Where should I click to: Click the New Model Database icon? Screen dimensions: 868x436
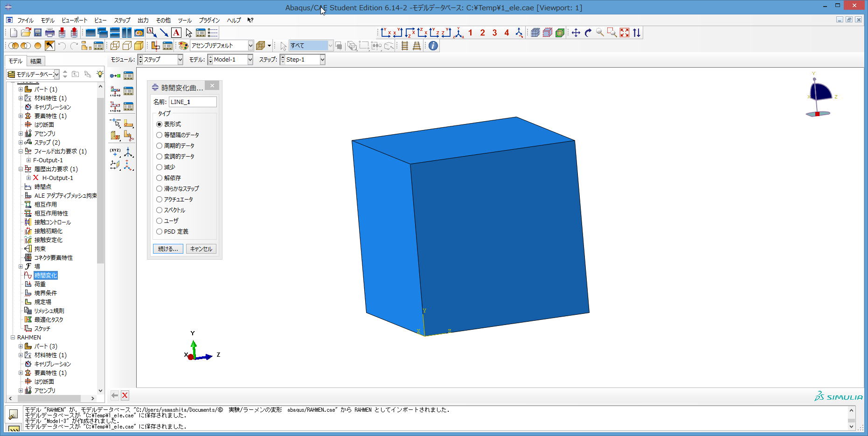14,33
